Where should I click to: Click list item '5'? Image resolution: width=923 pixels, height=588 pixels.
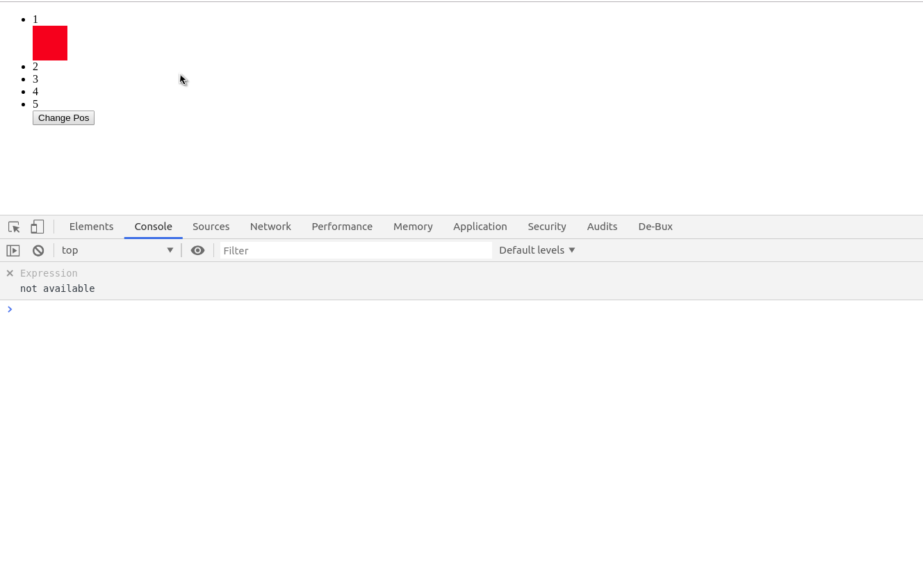(x=35, y=104)
